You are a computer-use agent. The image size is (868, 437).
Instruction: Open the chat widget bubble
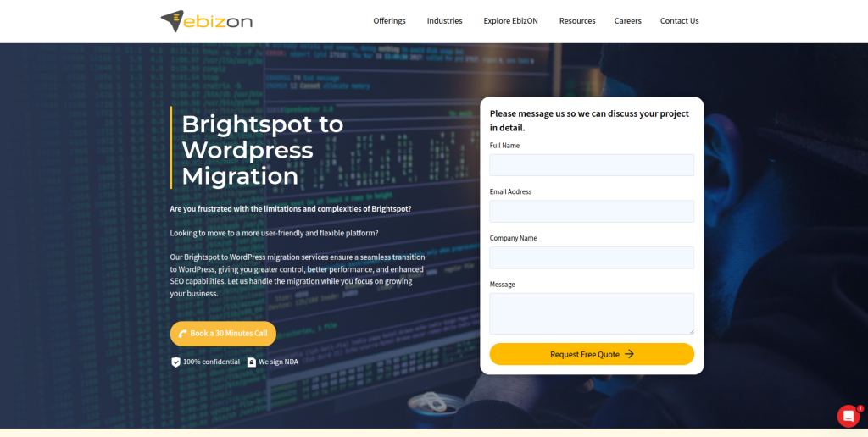point(848,416)
